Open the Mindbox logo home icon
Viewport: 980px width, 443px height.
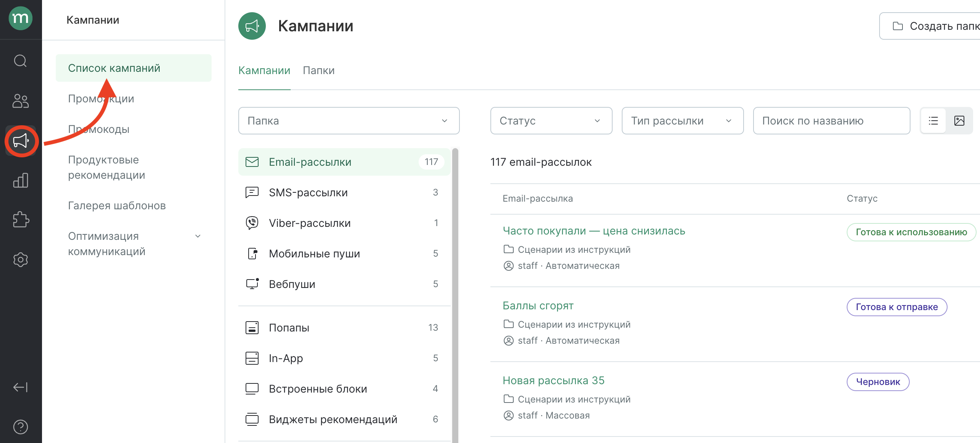[x=21, y=18]
